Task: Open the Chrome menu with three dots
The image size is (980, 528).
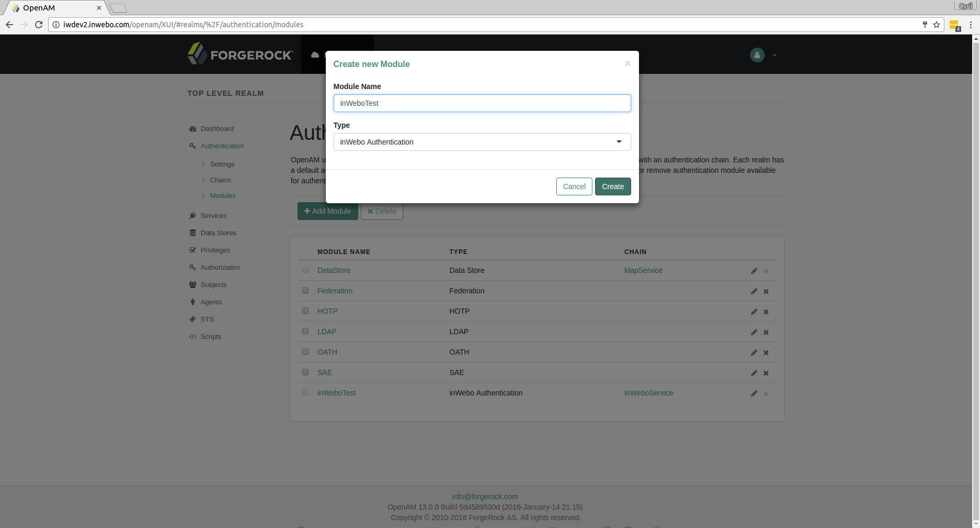Action: point(970,25)
